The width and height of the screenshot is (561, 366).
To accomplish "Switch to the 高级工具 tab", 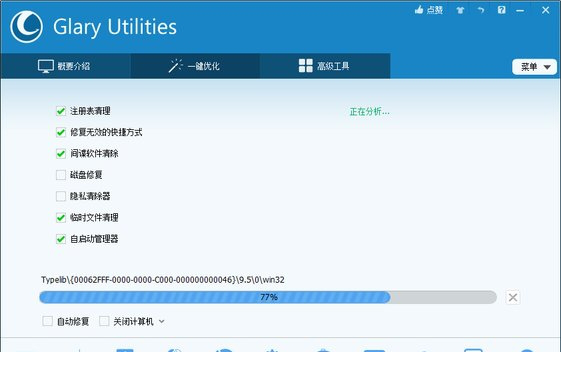I will pyautogui.click(x=325, y=66).
